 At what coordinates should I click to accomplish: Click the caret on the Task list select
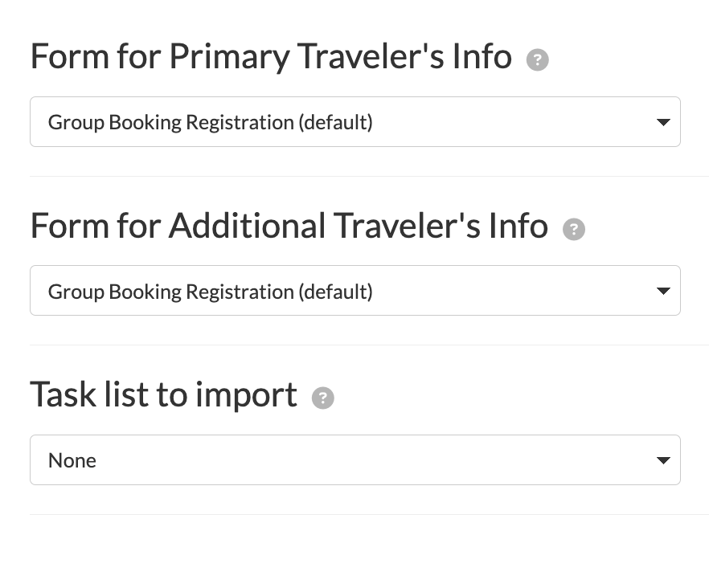(x=663, y=461)
